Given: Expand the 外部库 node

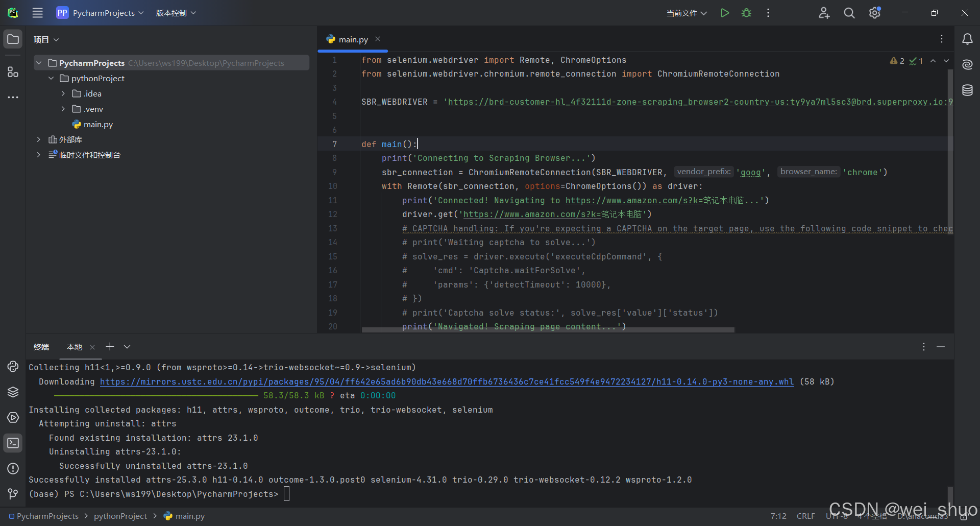Looking at the screenshot, I should click(39, 139).
